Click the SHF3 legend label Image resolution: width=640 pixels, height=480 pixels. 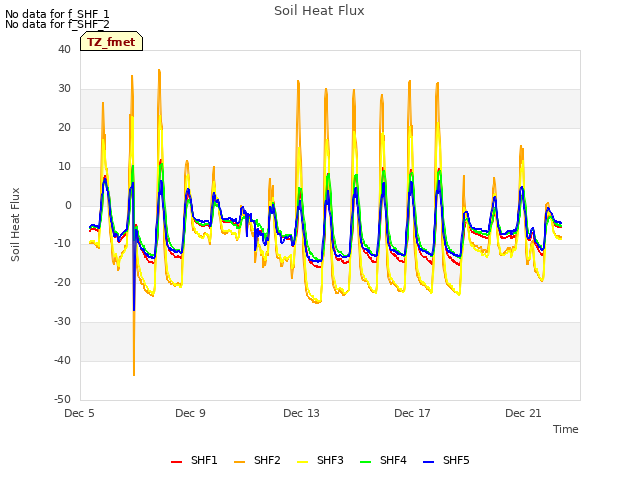pos(330,460)
